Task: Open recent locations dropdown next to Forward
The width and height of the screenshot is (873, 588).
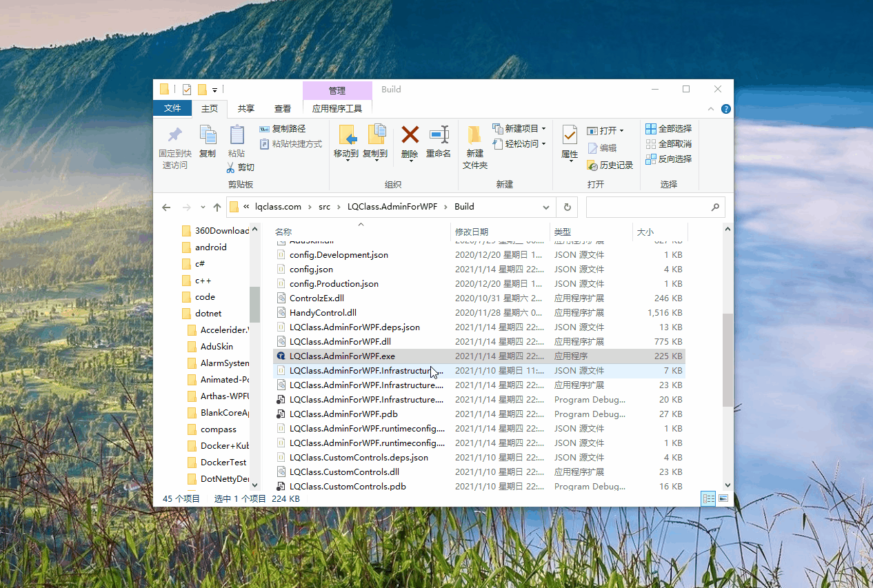Action: (x=203, y=207)
